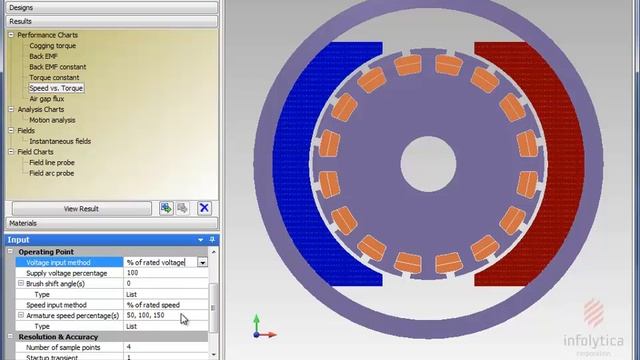Image resolution: width=640 pixels, height=360 pixels.
Task: Click the Type value under Armature speed percentage(s)
Action: 166,326
